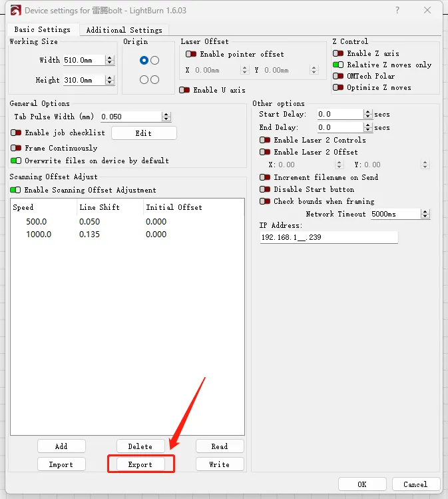
Task: Click the End Delay spinner arrows
Action: [368, 128]
